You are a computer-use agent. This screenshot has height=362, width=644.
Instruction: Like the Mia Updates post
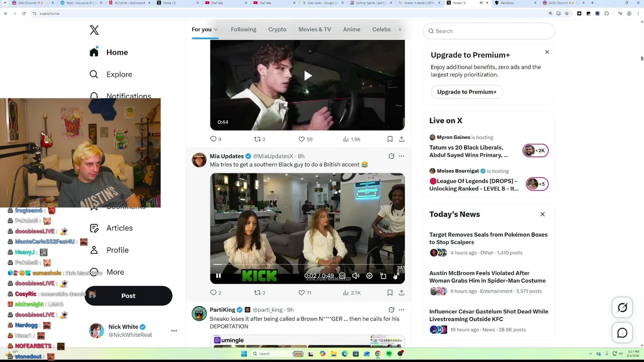305,293
